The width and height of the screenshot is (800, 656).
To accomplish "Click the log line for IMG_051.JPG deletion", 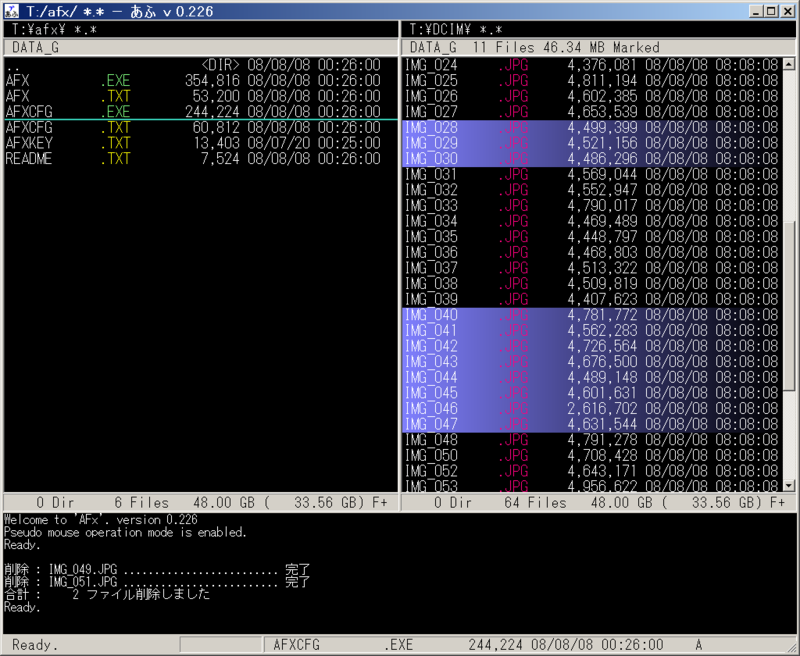I will pyautogui.click(x=157, y=582).
